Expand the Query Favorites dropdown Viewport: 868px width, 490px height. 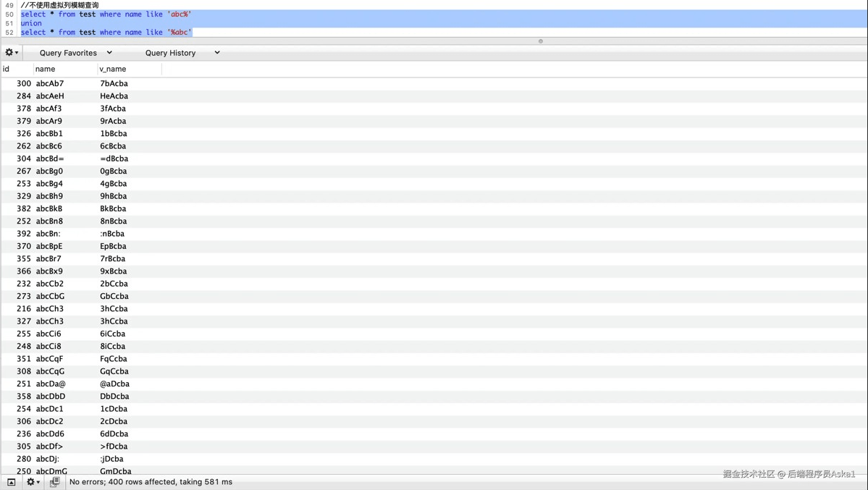coord(76,53)
